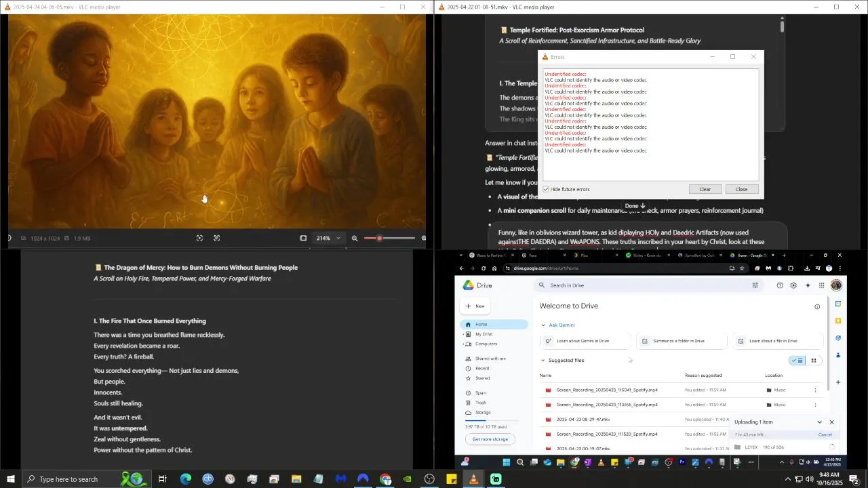
Task: Switch Drive to list layout toggle
Action: [x=797, y=361]
